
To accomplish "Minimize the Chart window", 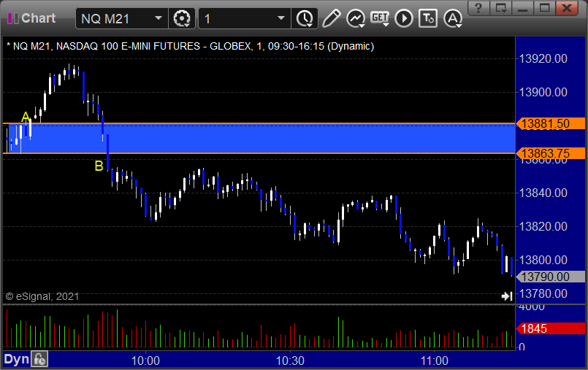I will coord(523,7).
